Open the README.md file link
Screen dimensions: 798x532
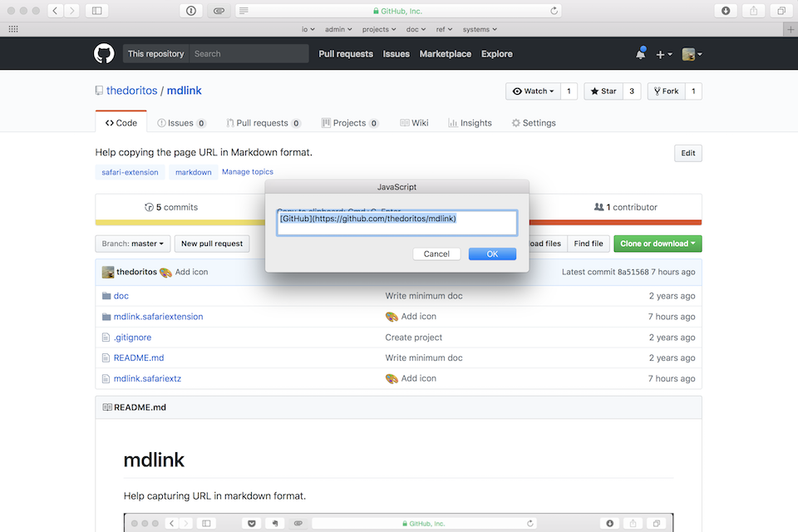(139, 358)
